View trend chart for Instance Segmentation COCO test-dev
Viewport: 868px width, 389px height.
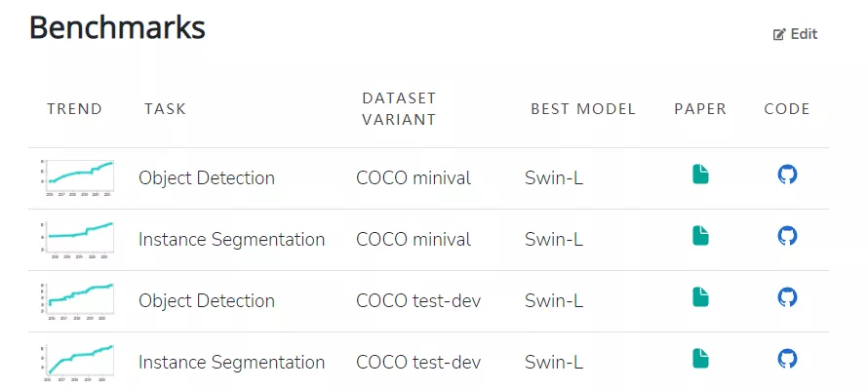pyautogui.click(x=77, y=363)
